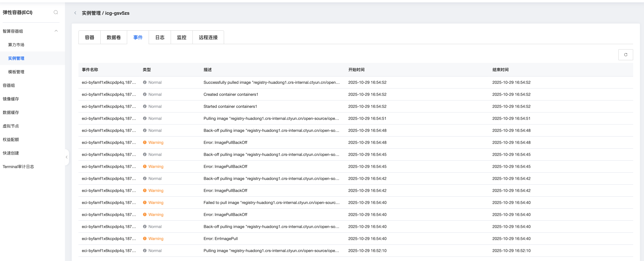Click warning icon on Error: ErrImagePull row
This screenshot has width=644, height=261.
(145, 238)
